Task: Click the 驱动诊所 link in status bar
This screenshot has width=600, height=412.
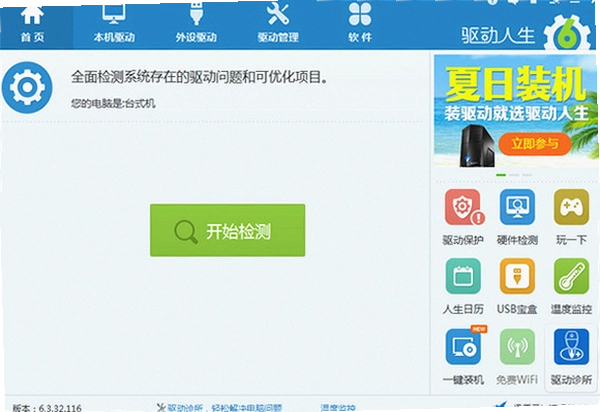Action: 219,408
